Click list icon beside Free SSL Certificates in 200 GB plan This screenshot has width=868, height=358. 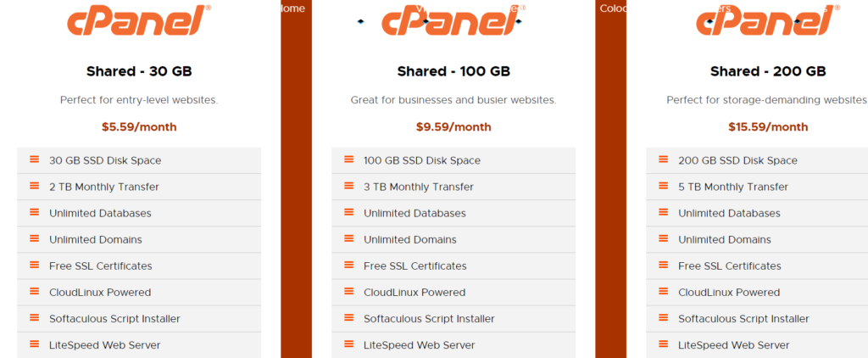(663, 265)
